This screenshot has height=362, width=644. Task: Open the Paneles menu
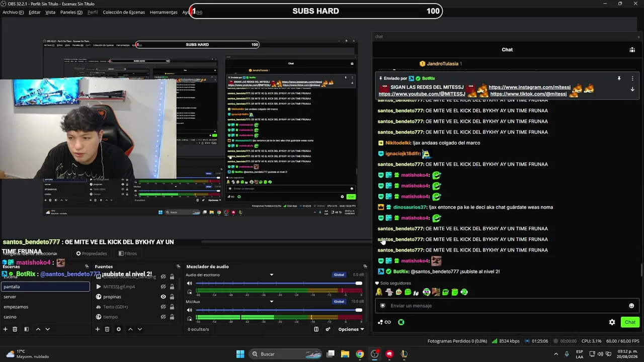71,12
